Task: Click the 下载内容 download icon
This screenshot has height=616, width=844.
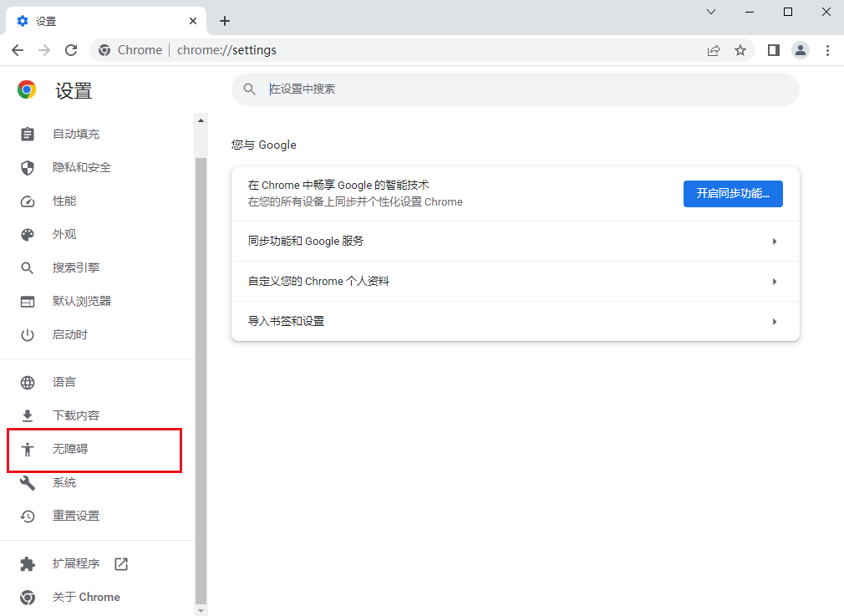Action: coord(28,415)
